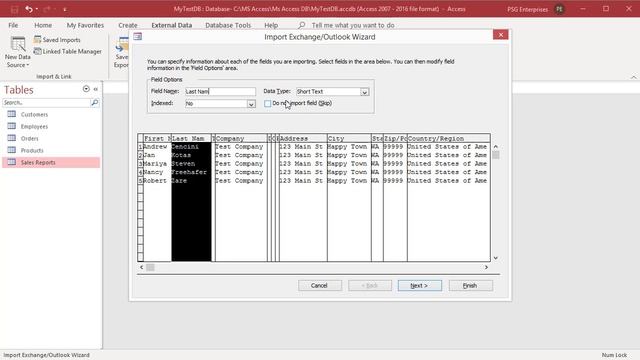Click the Tell me what you want field
Image resolution: width=640 pixels, height=360 pixels.
[x=353, y=25]
